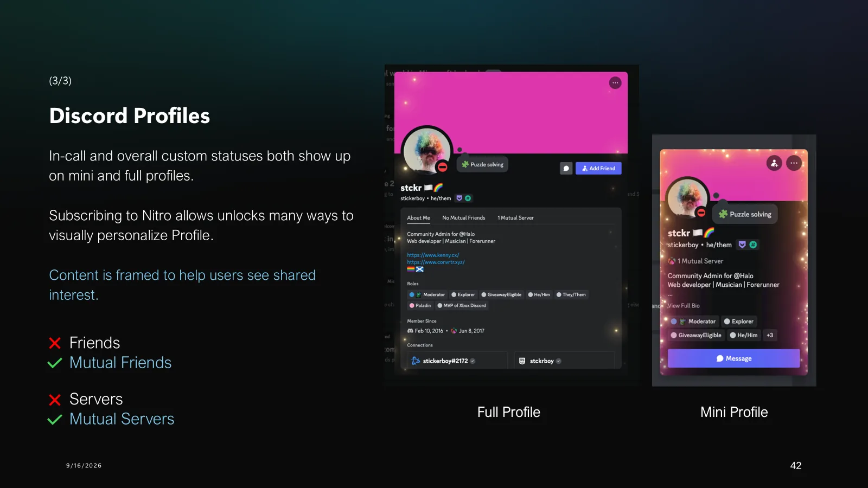Image resolution: width=868 pixels, height=488 pixels.
Task: Click the Epic Games connection stckrboy
Action: pyautogui.click(x=564, y=361)
